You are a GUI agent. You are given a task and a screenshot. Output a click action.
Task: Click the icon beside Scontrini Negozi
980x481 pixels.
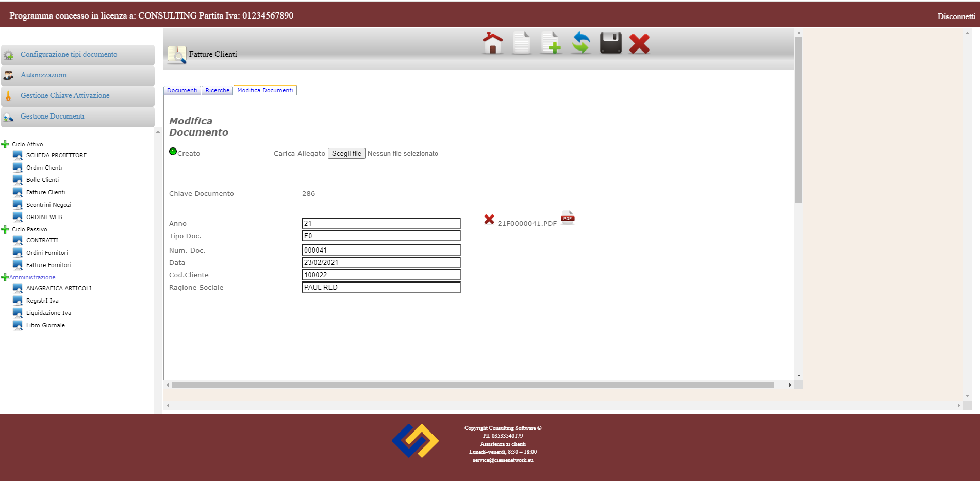pyautogui.click(x=18, y=205)
